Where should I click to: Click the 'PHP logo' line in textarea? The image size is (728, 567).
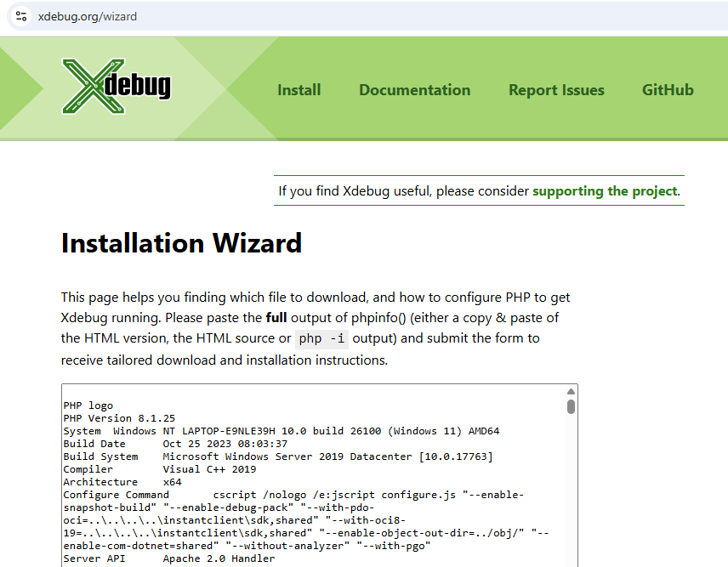(x=88, y=405)
